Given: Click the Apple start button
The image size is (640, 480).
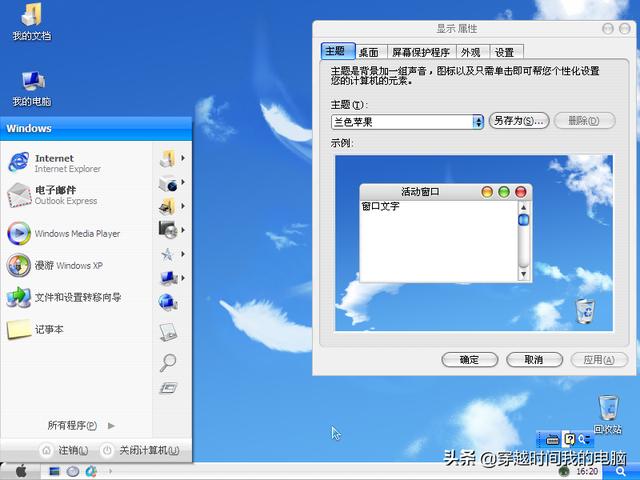Looking at the screenshot, I should 21,471.
